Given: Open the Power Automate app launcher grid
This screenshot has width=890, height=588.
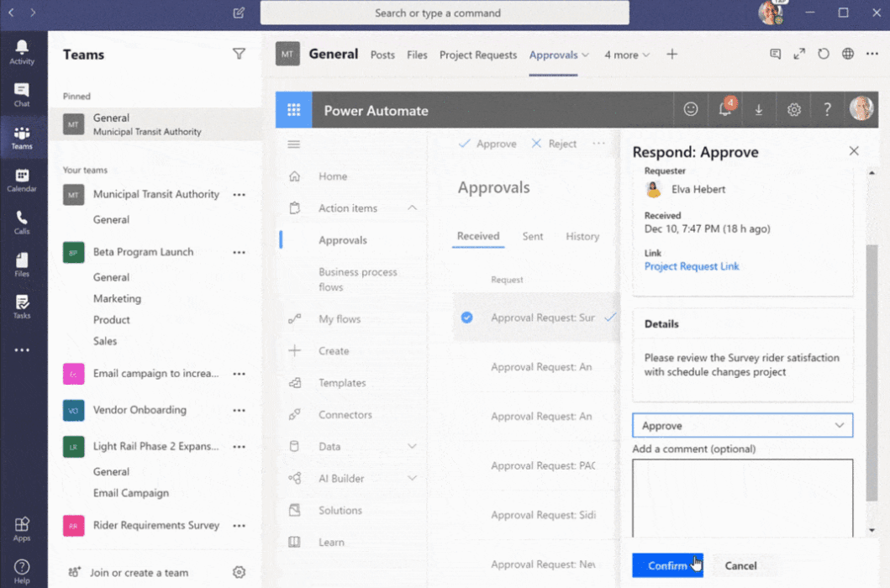Looking at the screenshot, I should point(293,109).
